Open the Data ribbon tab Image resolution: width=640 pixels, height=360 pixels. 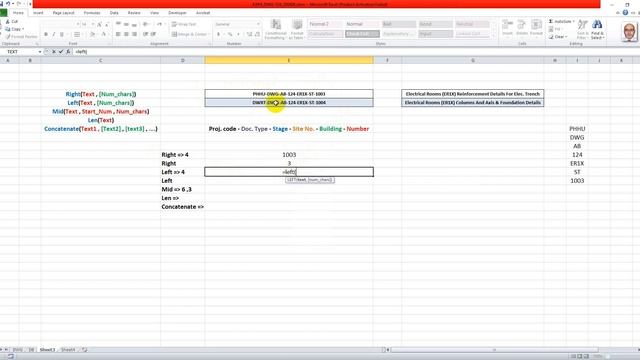click(114, 13)
